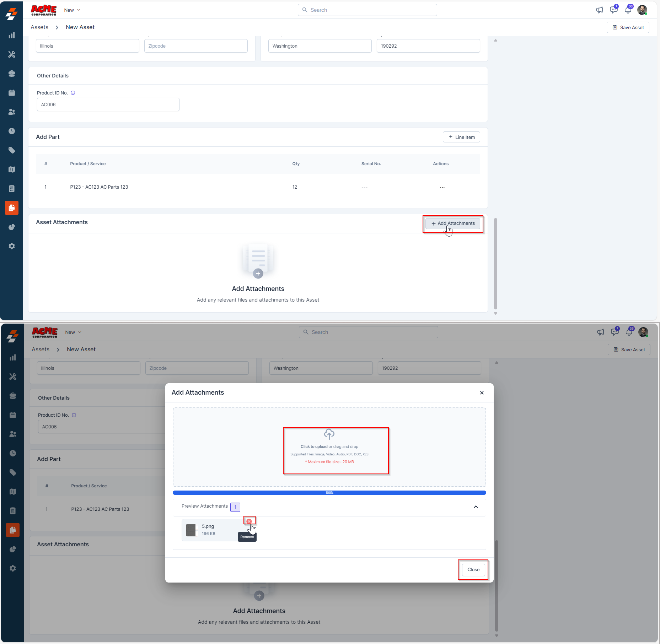The height and width of the screenshot is (644, 660).
Task: Click the document-plus illustration in top screenshot's Asset Attachments
Action: tap(258, 261)
